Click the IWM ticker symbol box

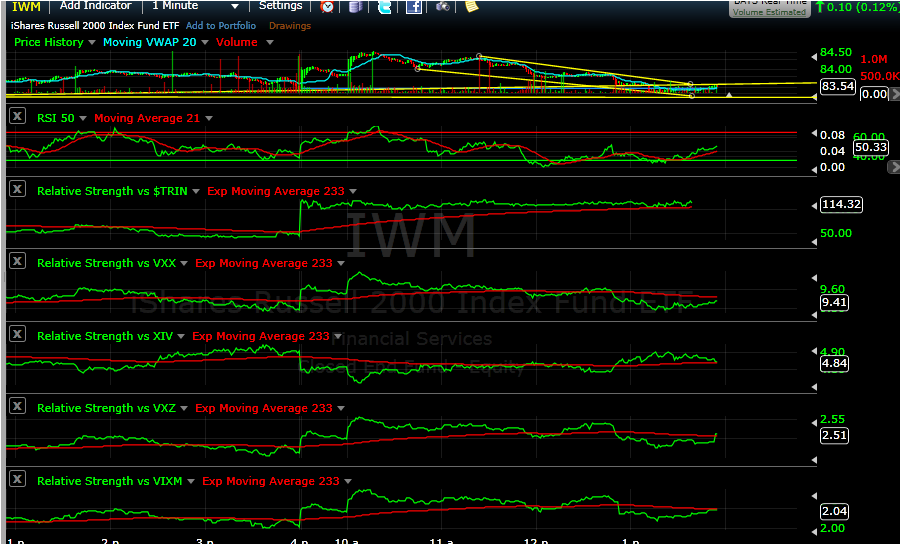pos(26,7)
